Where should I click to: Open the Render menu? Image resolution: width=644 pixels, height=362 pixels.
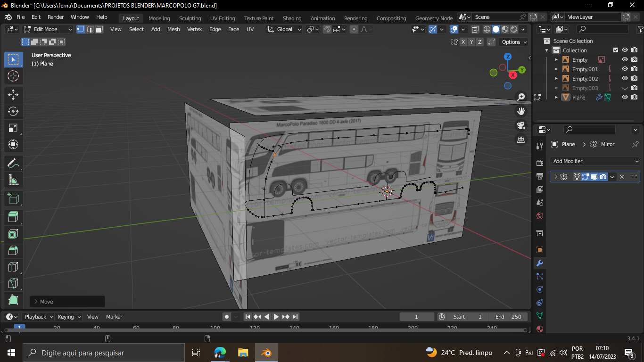click(x=56, y=17)
